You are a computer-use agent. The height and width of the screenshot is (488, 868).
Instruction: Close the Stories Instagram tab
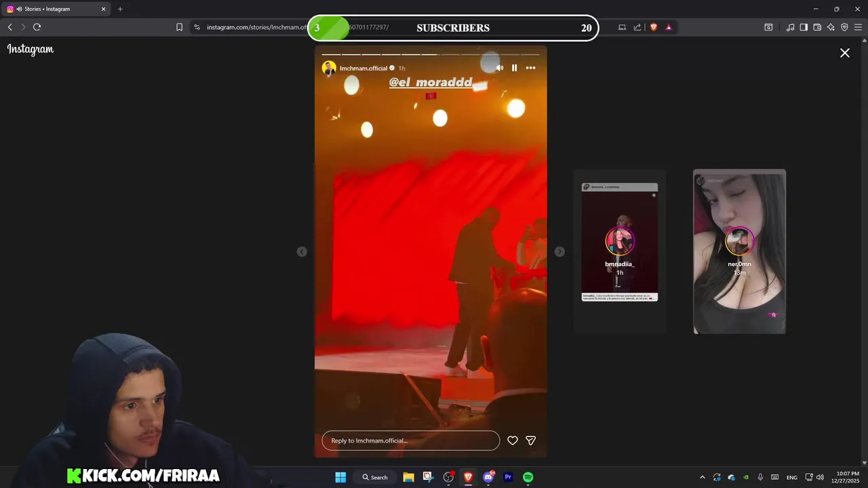[x=104, y=9]
